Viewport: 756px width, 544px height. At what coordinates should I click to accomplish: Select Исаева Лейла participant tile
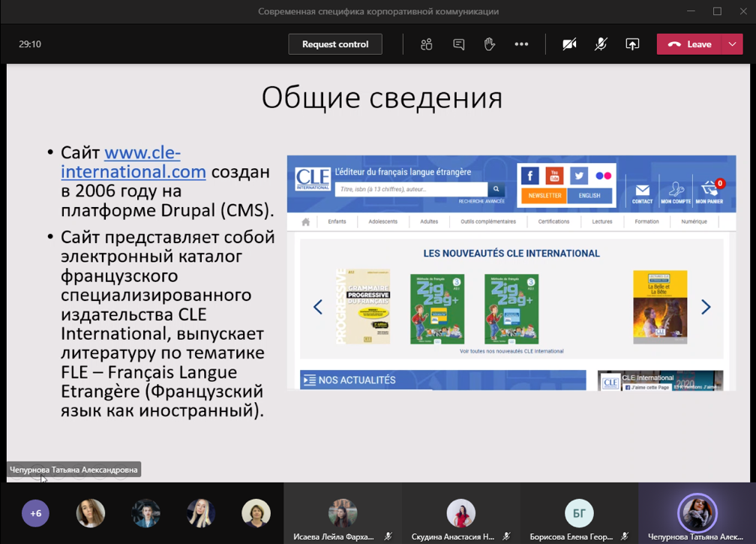click(343, 513)
